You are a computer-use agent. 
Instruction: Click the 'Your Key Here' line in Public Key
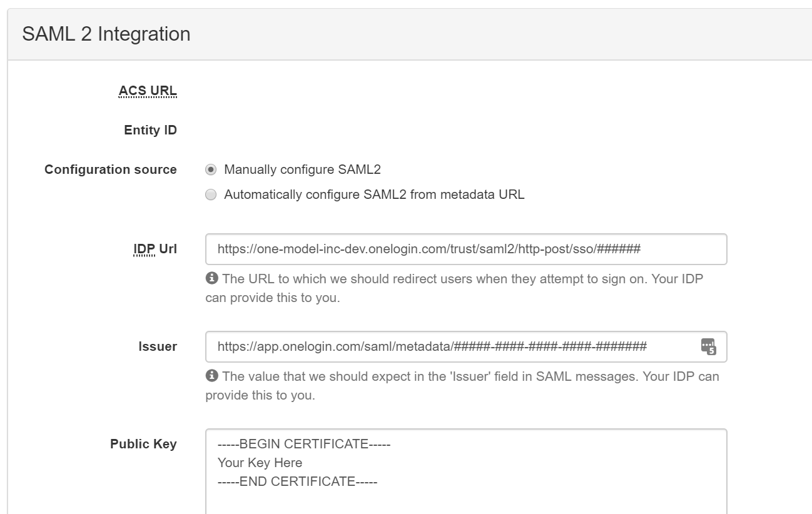(x=260, y=463)
